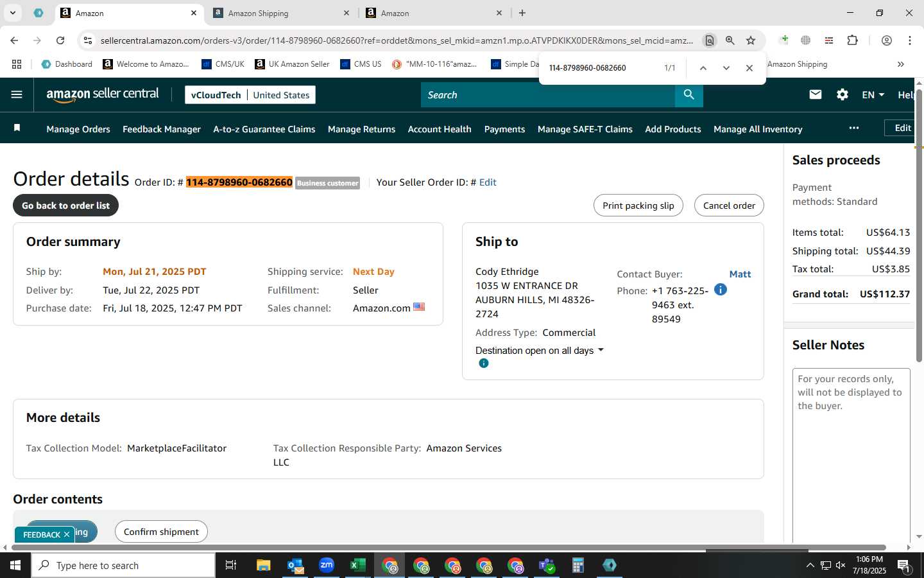Edit Your Seller Order ID link
924x578 pixels.
(488, 182)
